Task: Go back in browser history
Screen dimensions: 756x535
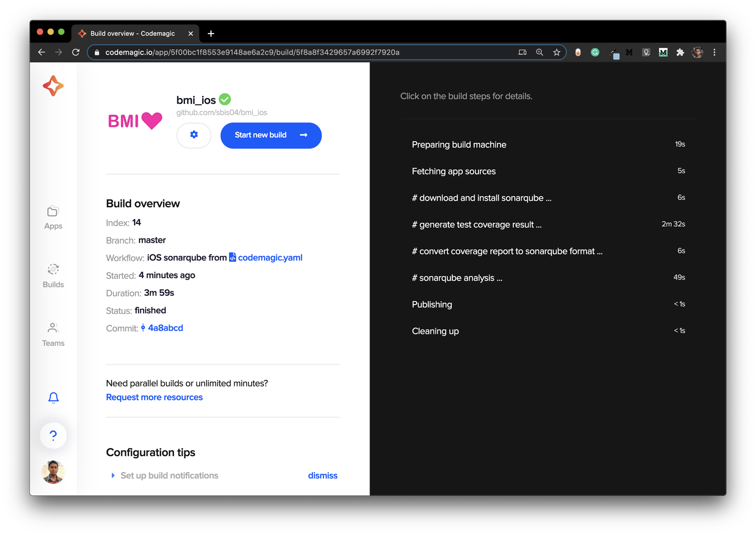Action: pyautogui.click(x=42, y=52)
